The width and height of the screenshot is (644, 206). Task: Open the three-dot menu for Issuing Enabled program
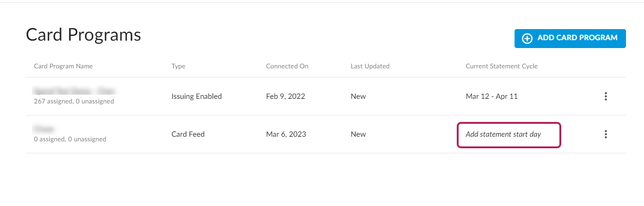pos(606,97)
